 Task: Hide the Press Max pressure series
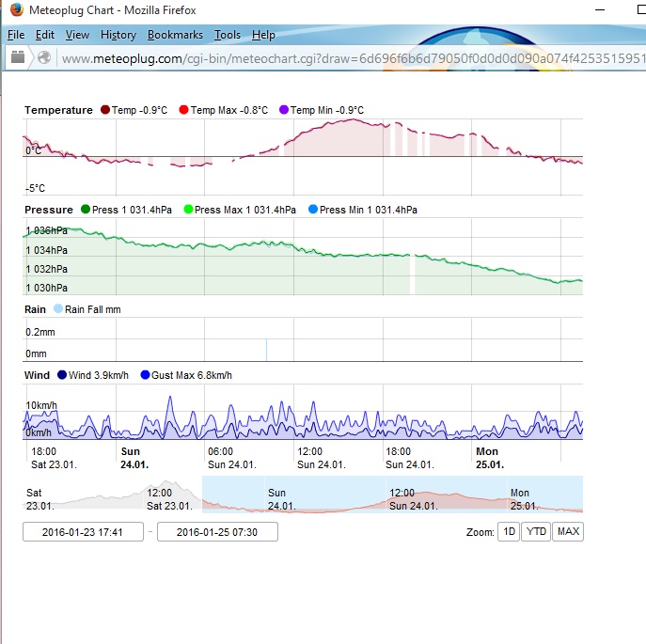(239, 210)
